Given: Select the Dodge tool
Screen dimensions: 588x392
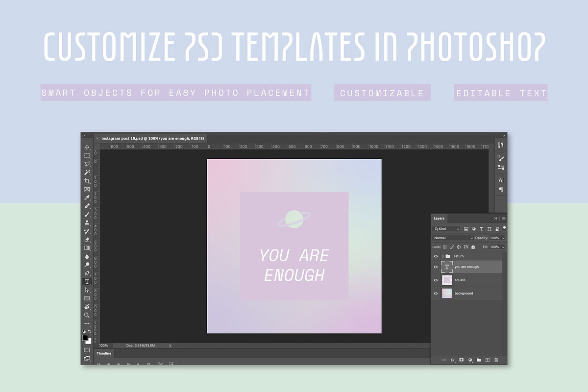Looking at the screenshot, I should [87, 265].
